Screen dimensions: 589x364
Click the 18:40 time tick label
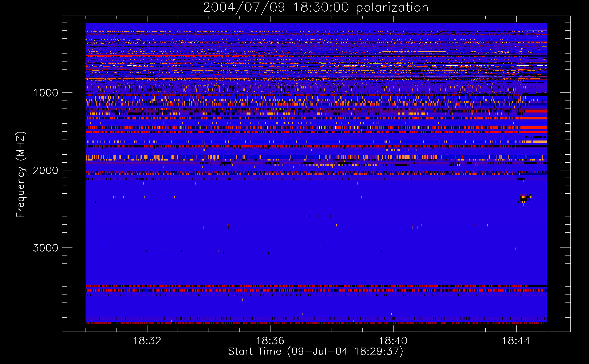point(393,341)
